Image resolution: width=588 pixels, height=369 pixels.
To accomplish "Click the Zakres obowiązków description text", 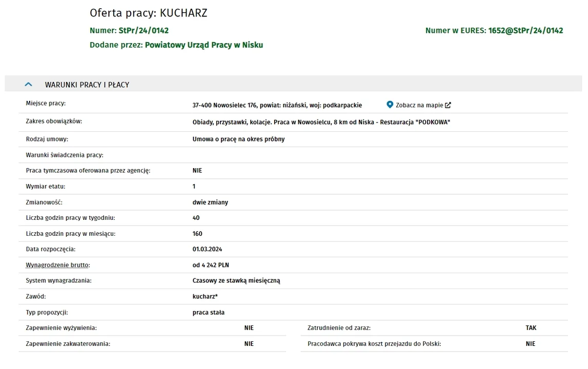I will 321,122.
